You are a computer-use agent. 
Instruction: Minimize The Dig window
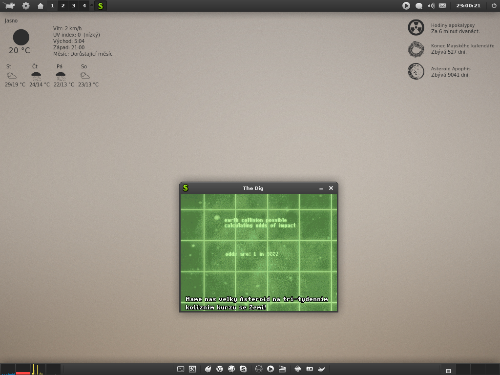point(321,189)
